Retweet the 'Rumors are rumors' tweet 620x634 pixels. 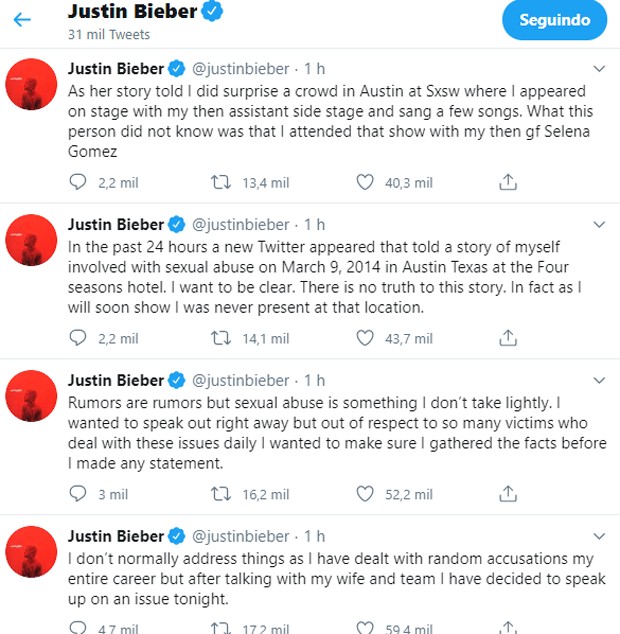[x=221, y=494]
